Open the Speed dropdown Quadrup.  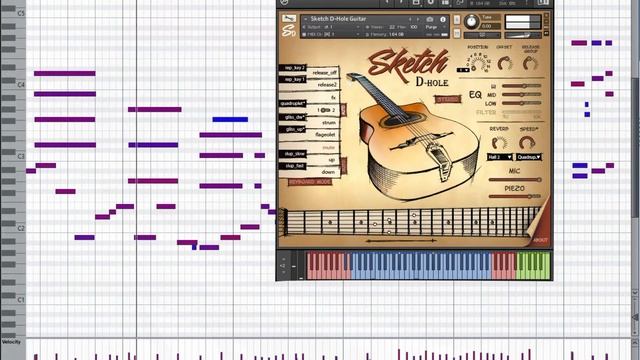(x=529, y=157)
